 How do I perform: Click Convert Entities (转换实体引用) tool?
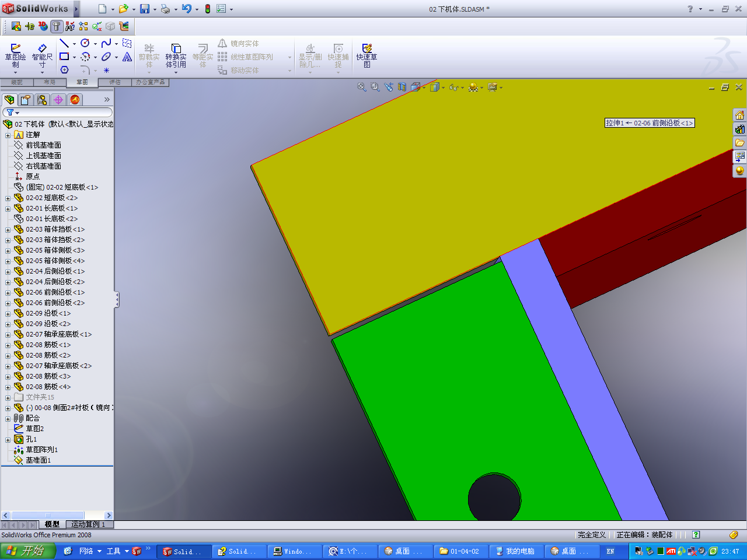(x=176, y=56)
